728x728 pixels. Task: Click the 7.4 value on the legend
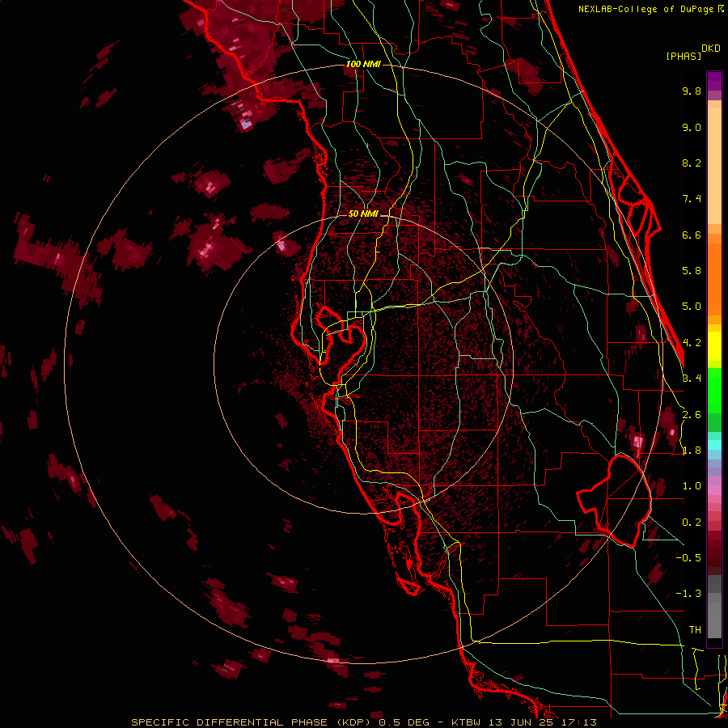pos(692,199)
